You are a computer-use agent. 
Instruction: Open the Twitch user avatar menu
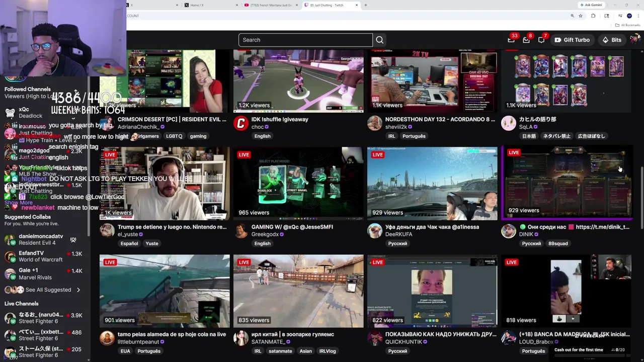635,39
